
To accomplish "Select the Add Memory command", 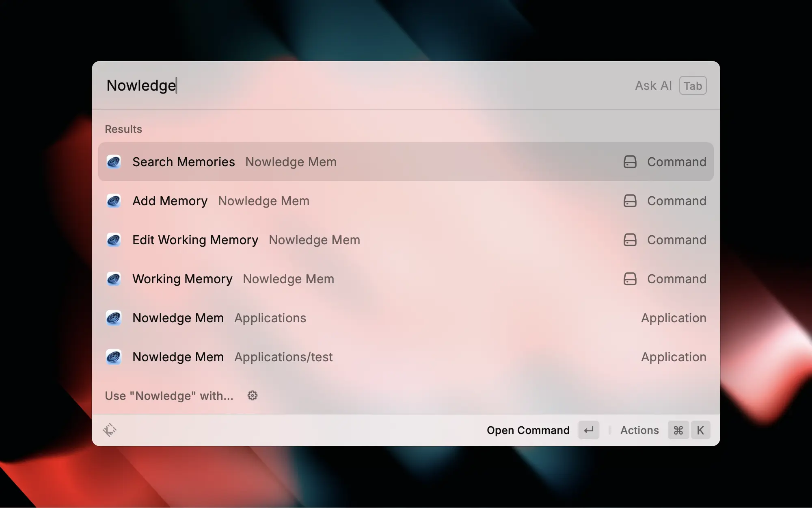I will [170, 201].
